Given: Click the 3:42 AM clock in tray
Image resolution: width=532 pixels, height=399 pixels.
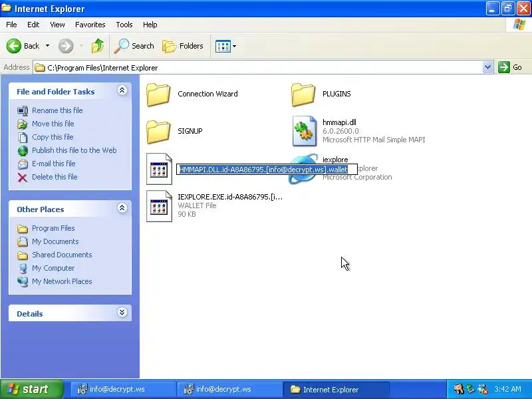Looking at the screenshot, I should [x=507, y=389].
